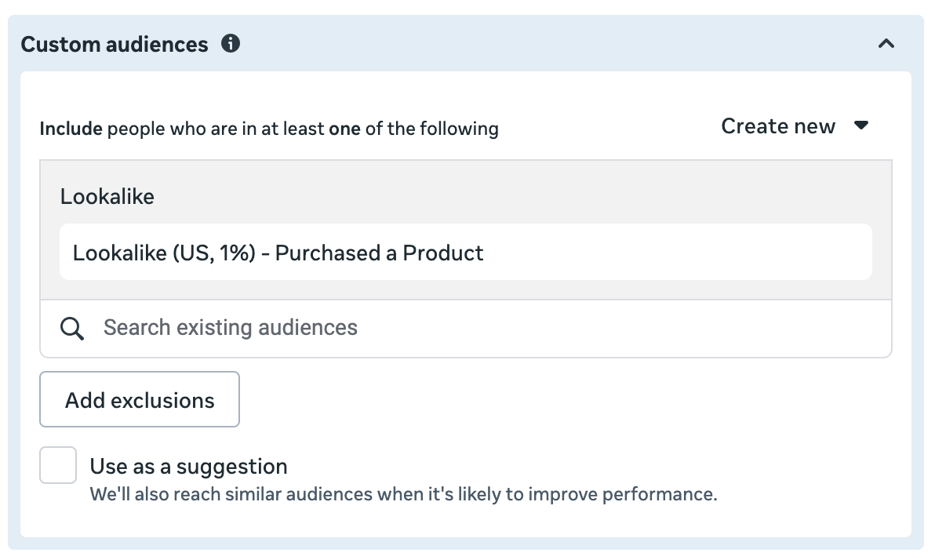
Task: Click the Create new dropdown arrow
Action: point(861,126)
